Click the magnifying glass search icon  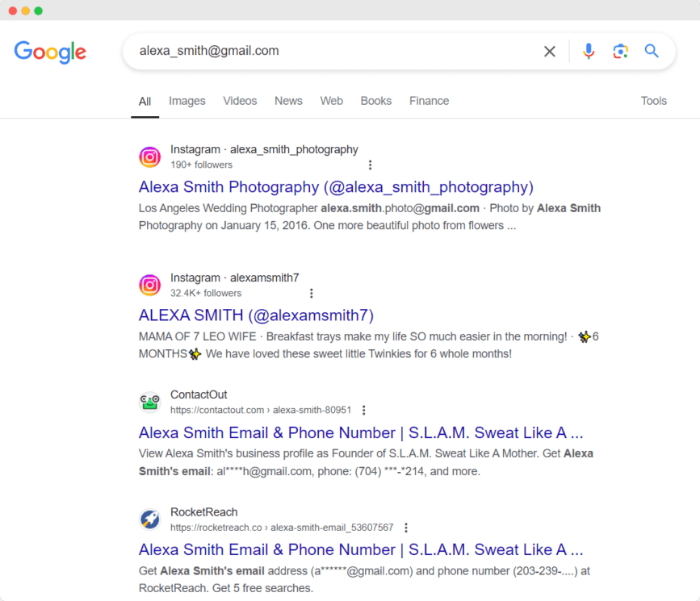coord(652,51)
